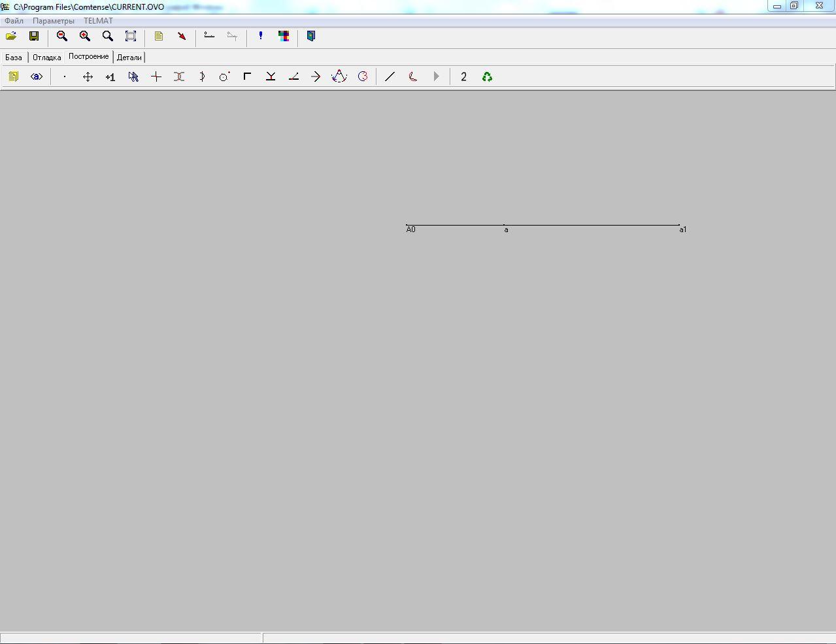Screen dimensions: 836x644
Task: Click point label A0 on the drawing
Action: (x=410, y=229)
